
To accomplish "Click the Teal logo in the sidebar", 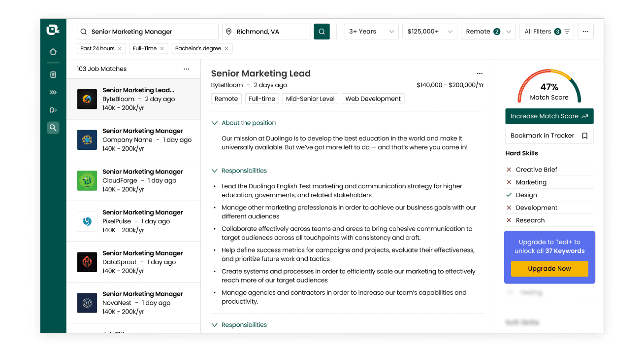I will pos(53,31).
